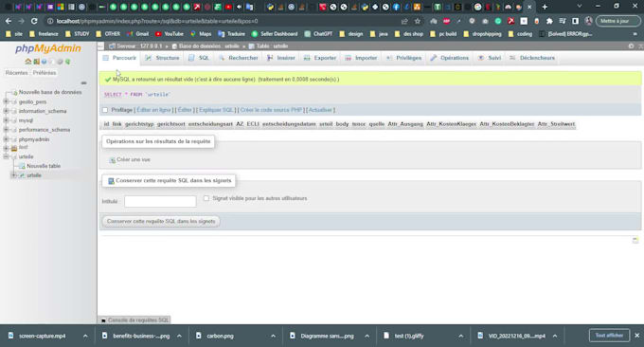The width and height of the screenshot is (644, 347).
Task: Click the Nouvelle table icon in tree
Action: pyautogui.click(x=22, y=166)
